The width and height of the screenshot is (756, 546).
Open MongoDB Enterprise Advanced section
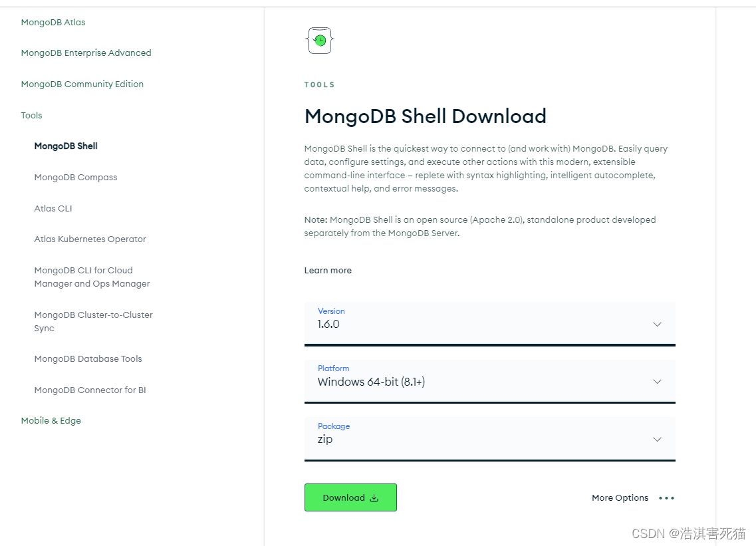tap(86, 53)
